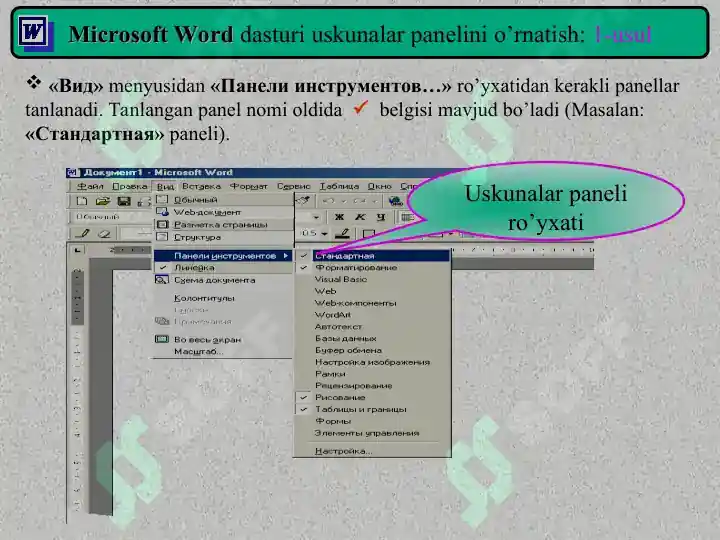This screenshot has width=720, height=540.
Task: Uncheck the Стандартная toolbar entry
Action: 372,256
